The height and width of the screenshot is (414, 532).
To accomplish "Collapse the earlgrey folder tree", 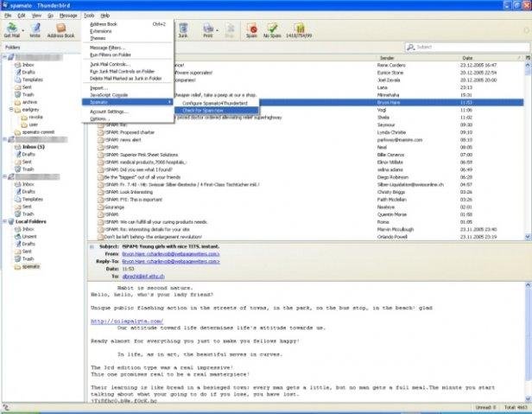I will click(11, 110).
